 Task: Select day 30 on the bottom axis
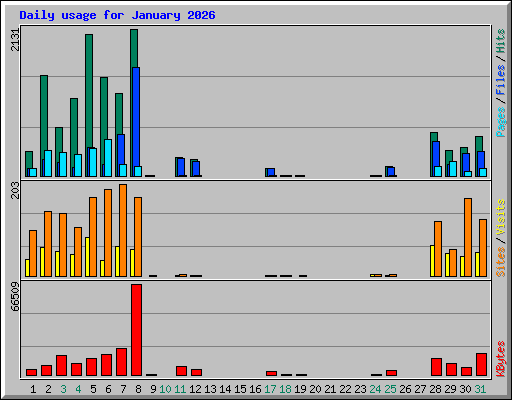tap(465, 389)
